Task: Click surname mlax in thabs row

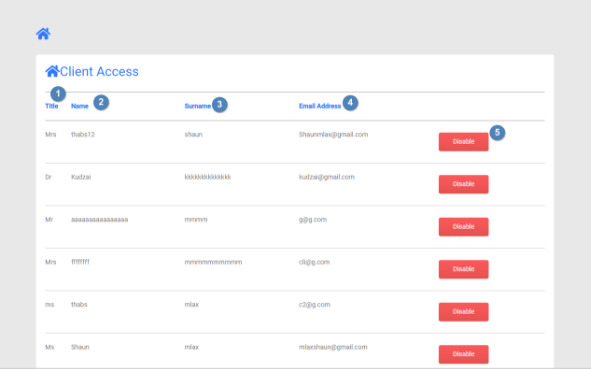Action: tap(191, 304)
